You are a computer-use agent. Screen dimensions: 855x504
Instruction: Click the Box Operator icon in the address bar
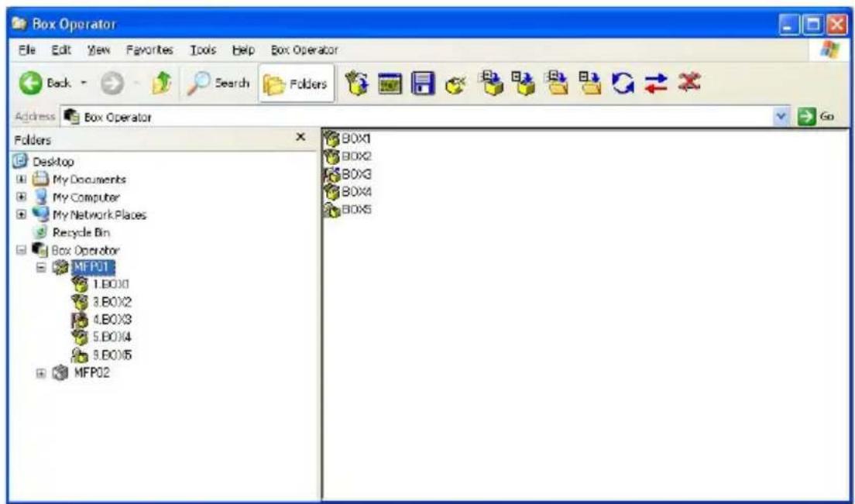[71, 117]
